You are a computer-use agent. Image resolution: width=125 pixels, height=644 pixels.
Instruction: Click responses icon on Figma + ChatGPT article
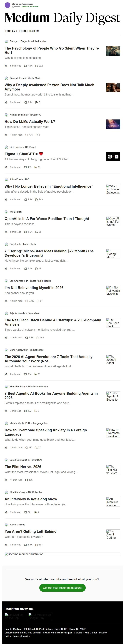click(36, 167)
